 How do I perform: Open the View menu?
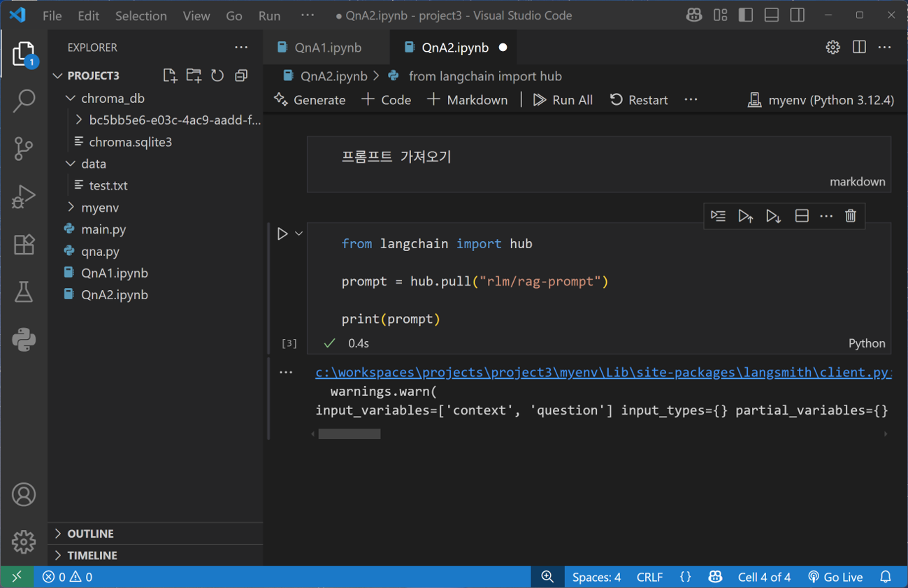[196, 15]
